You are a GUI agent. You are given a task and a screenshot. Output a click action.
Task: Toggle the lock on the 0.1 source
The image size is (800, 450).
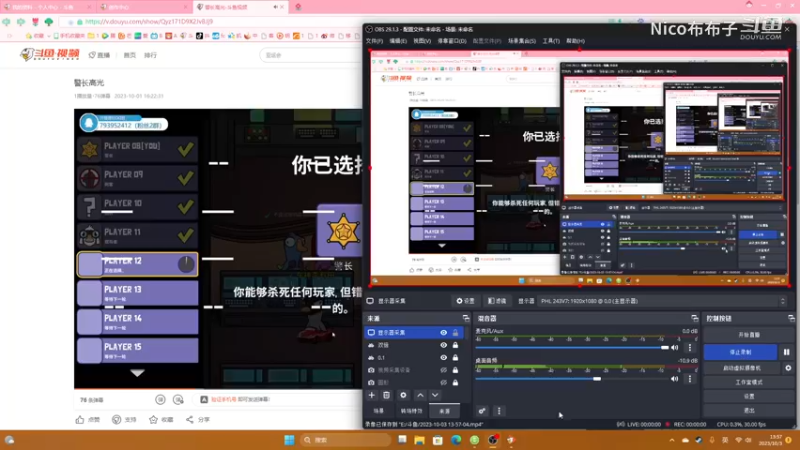point(455,358)
